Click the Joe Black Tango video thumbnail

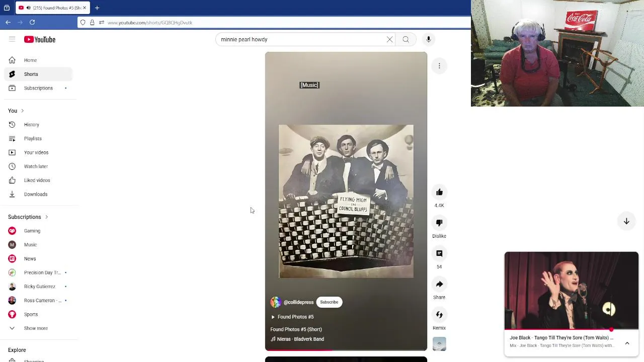point(572,291)
